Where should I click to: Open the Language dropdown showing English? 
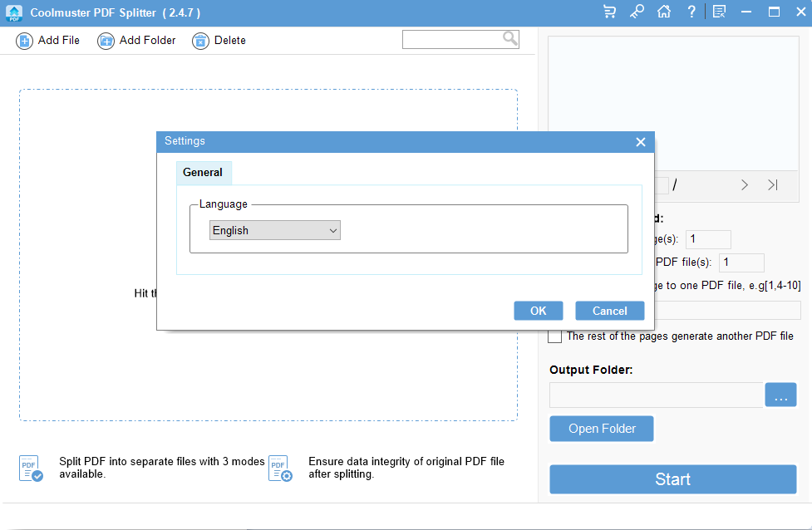click(275, 230)
